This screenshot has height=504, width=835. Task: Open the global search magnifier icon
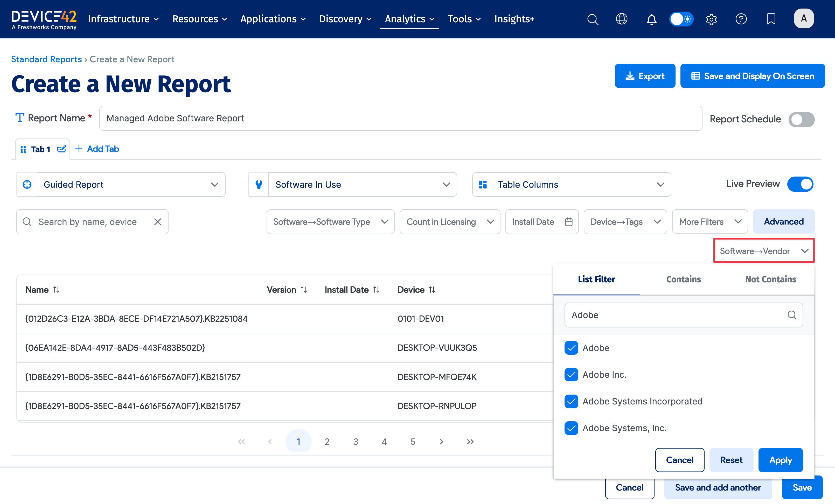593,19
